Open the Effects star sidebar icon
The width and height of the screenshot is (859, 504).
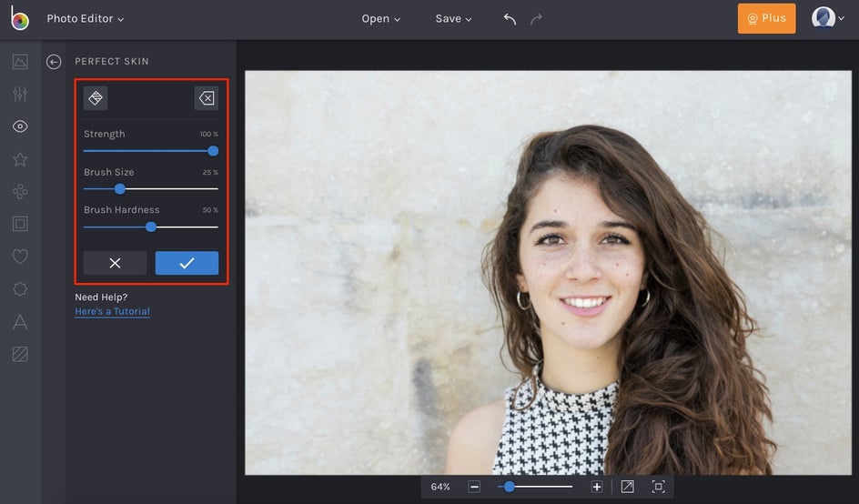click(x=20, y=159)
